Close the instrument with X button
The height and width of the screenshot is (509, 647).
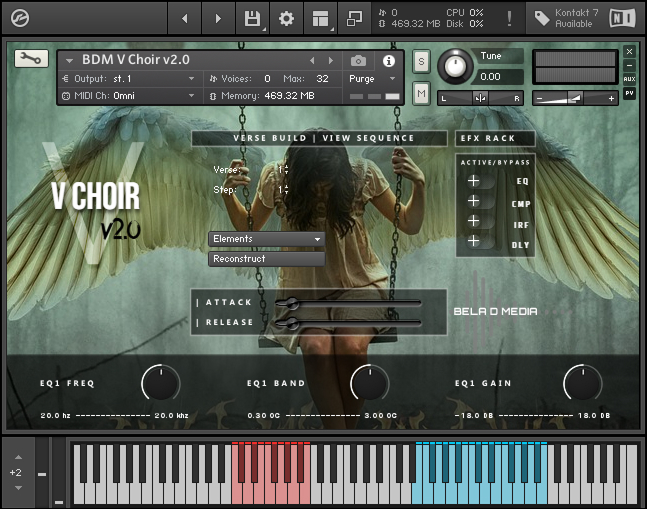coord(629,52)
